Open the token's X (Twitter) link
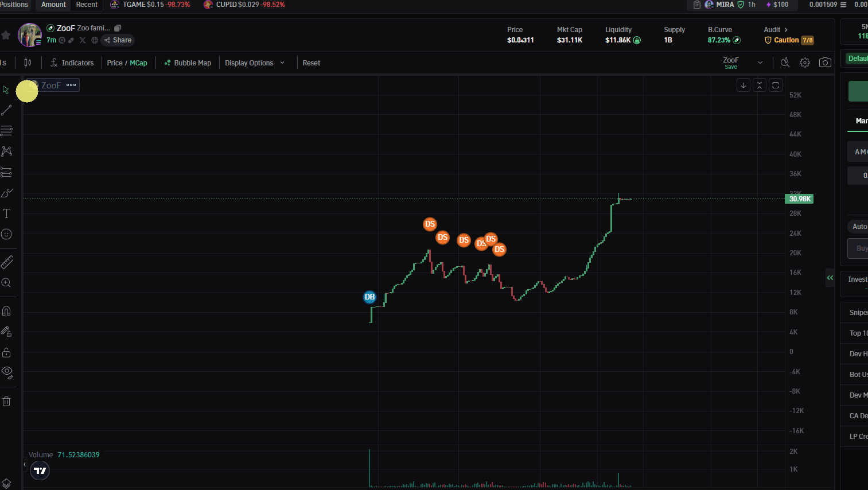The image size is (868, 490). pos(83,40)
